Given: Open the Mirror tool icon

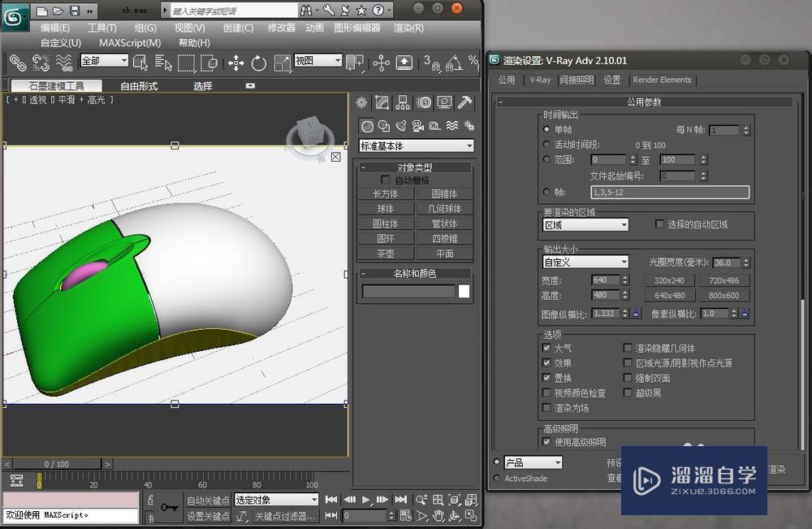Looking at the screenshot, I should [356, 63].
